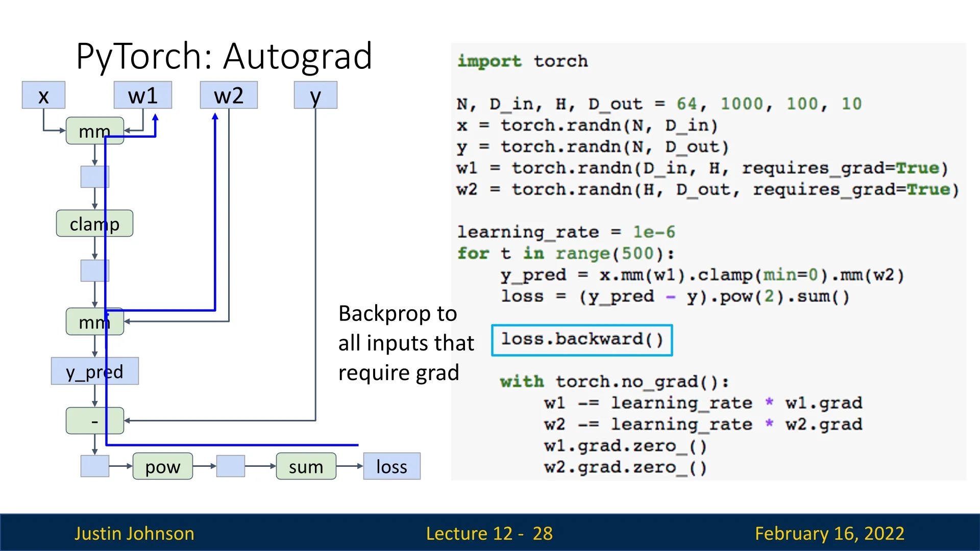The width and height of the screenshot is (980, 551).
Task: Click the 'Justin Johnson' footer name
Action: click(x=134, y=533)
